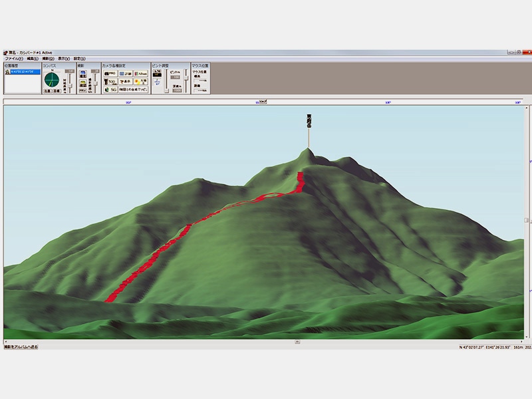Viewport: 532px width, 399px height.
Task: Click the send shot to album button
Action: [x=21, y=346]
